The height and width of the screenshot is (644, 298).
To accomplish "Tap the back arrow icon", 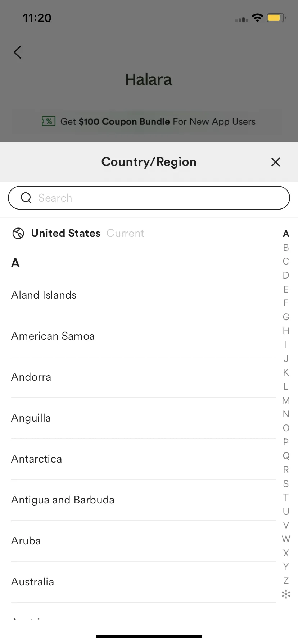I will [17, 52].
